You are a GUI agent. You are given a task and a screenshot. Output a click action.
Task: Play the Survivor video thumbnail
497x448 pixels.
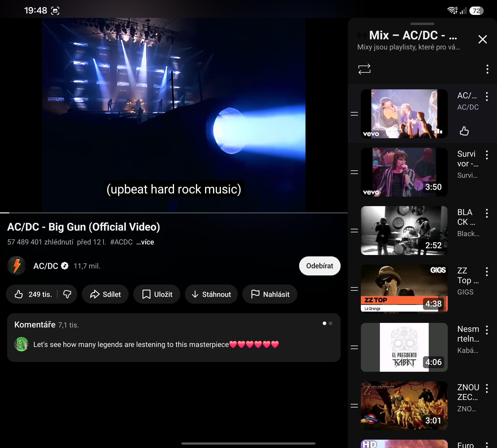404,172
